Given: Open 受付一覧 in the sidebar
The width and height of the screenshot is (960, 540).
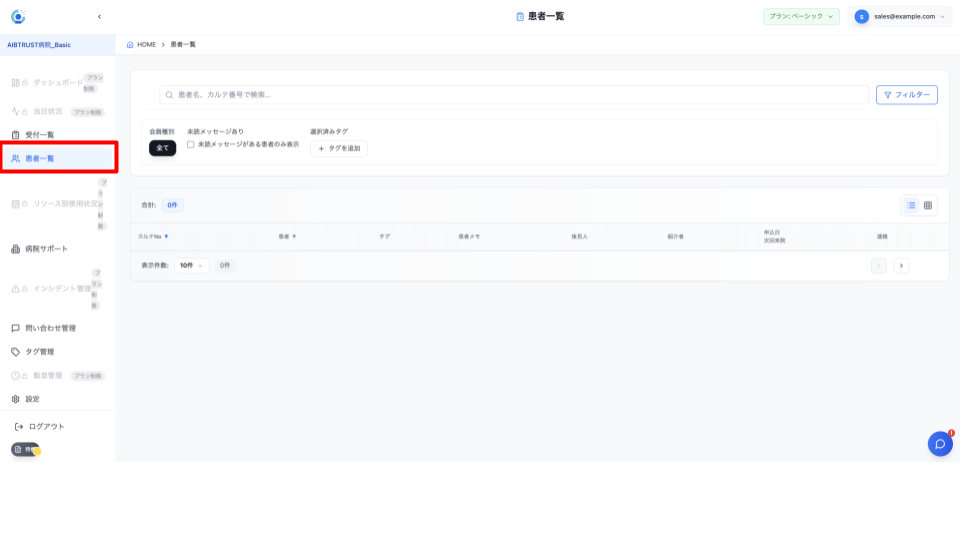Looking at the screenshot, I should (x=40, y=135).
